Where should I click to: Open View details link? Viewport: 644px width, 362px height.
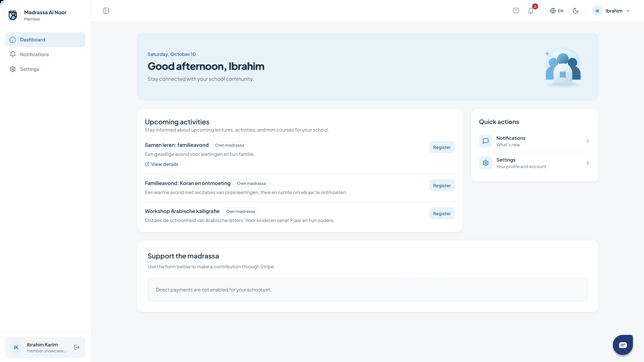(162, 164)
